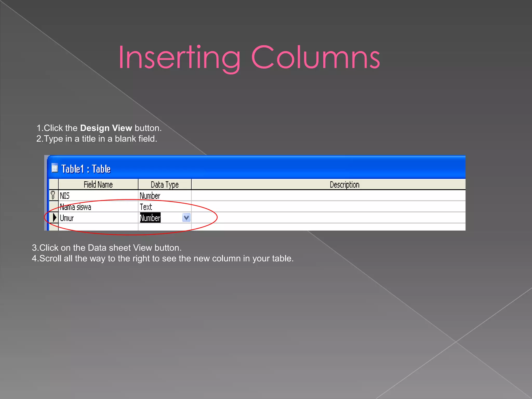Open the Data Type dropdown for Umur
The height and width of the screenshot is (399, 532).
point(186,218)
